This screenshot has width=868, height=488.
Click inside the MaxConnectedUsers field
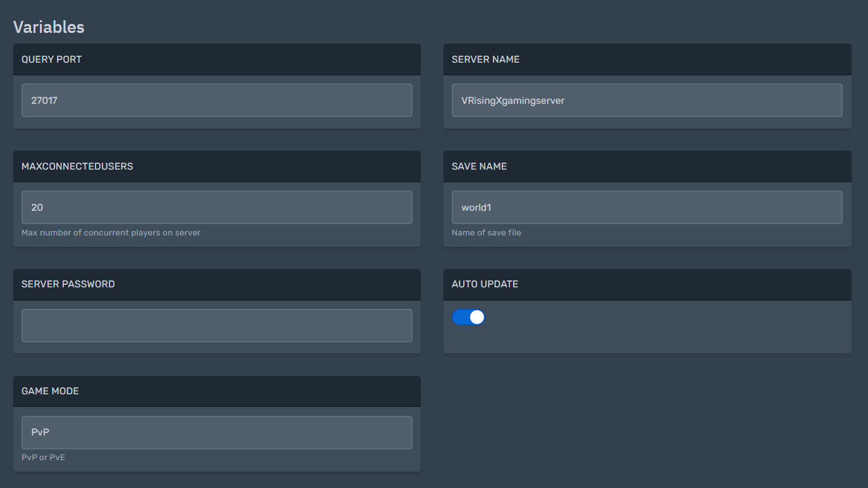click(x=216, y=207)
